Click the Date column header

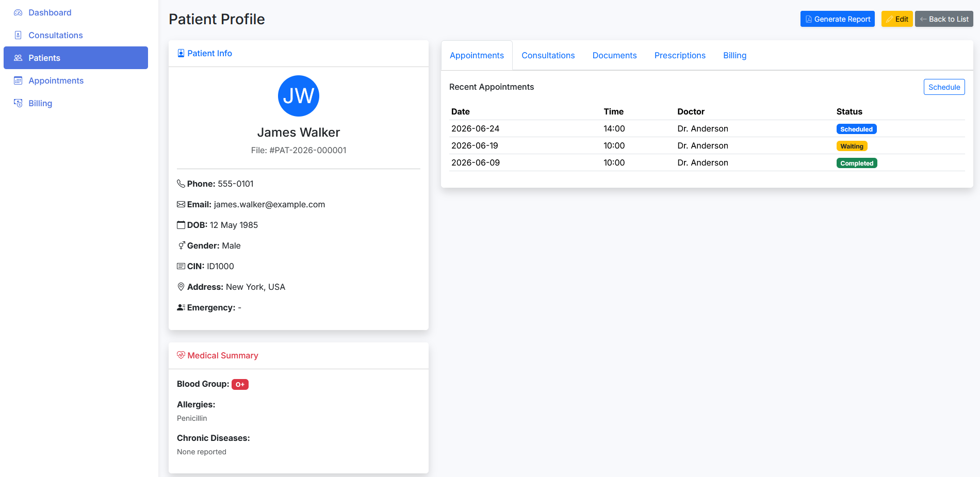(461, 111)
